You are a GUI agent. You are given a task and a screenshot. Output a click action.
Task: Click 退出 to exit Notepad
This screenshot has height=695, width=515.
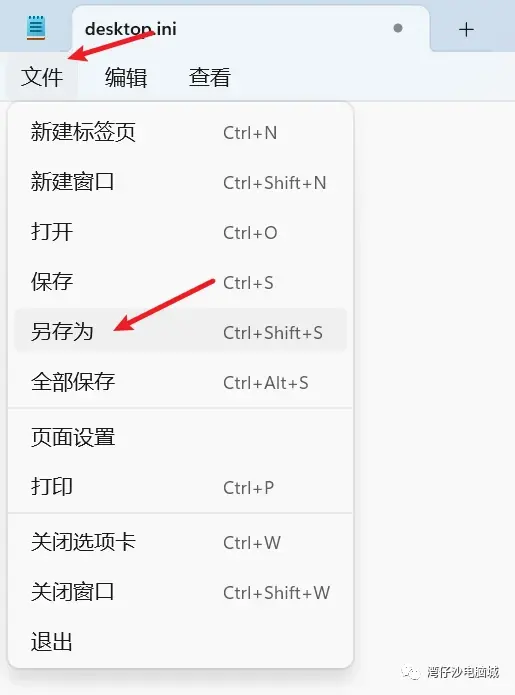click(180, 642)
